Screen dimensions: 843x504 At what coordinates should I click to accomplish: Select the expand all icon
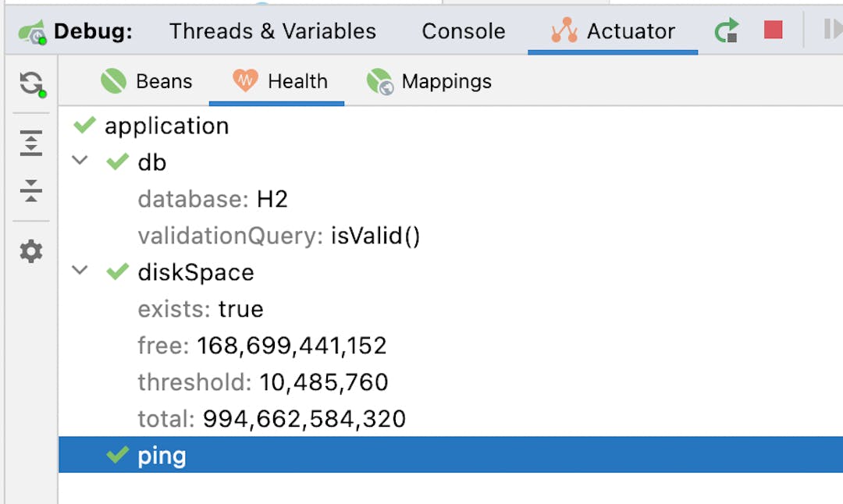pyautogui.click(x=31, y=143)
